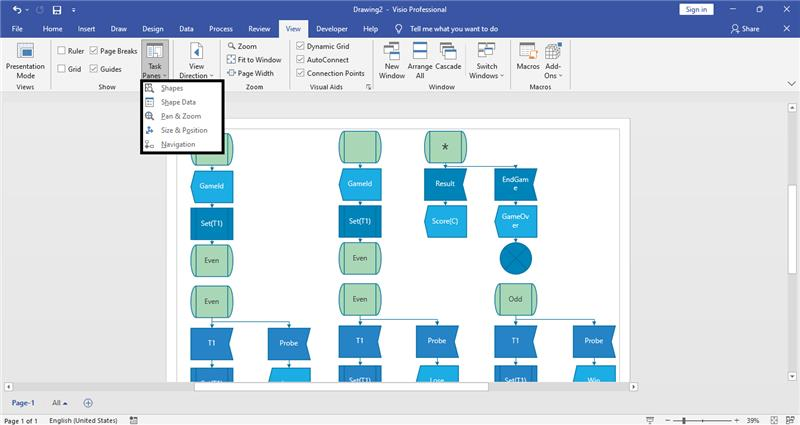Click the Presentation Mode icon

25,51
